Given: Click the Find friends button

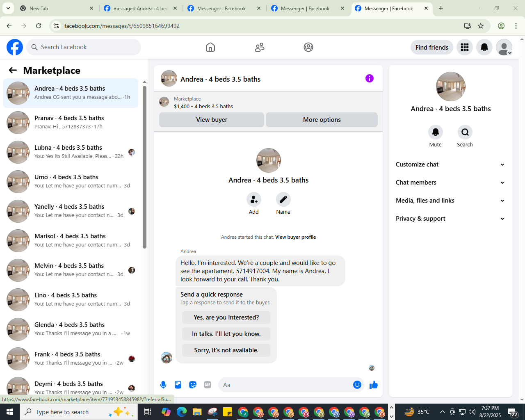Looking at the screenshot, I should (x=432, y=47).
